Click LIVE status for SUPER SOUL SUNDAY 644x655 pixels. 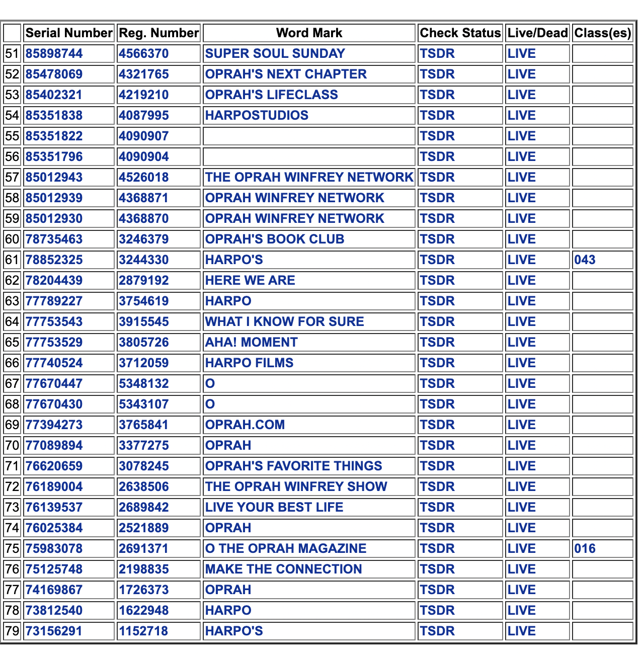coord(522,54)
